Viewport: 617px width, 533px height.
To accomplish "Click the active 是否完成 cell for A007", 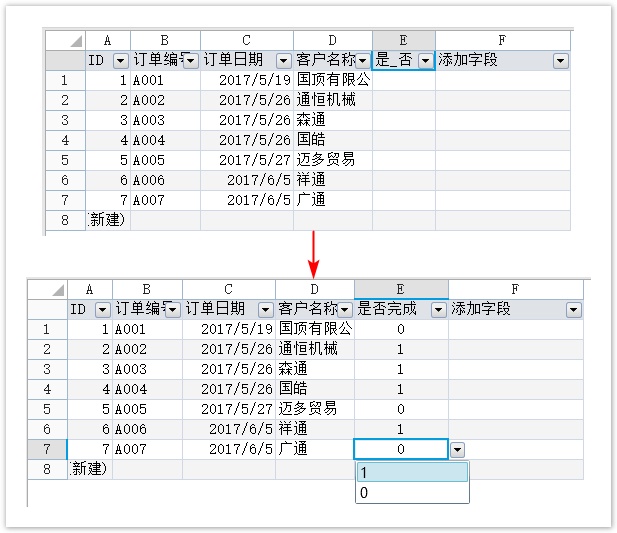I will tap(400, 450).
